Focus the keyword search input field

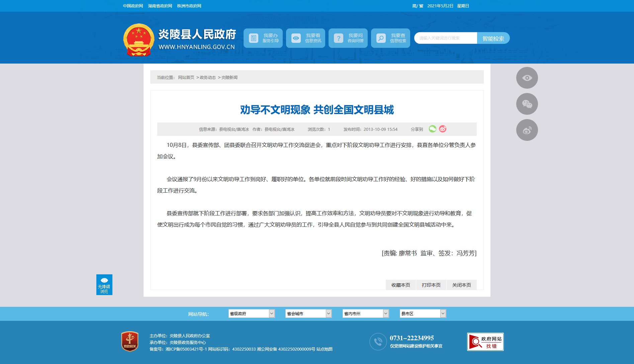coord(446,38)
